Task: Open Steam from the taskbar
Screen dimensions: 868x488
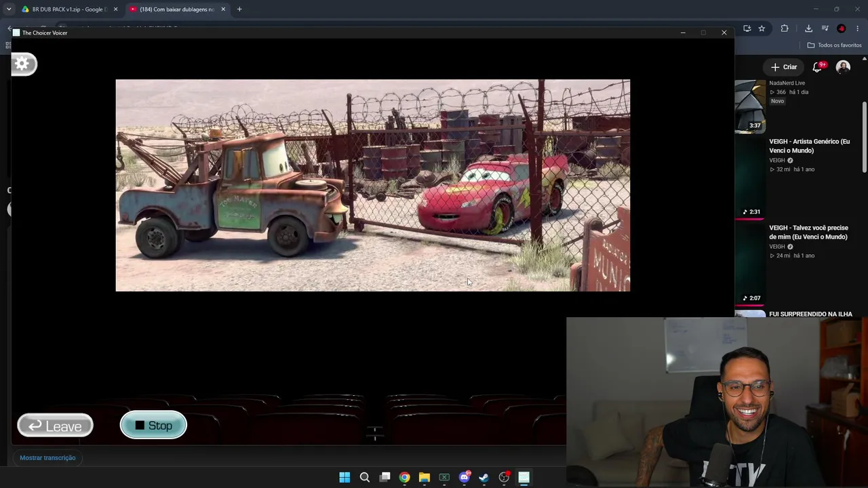Action: pyautogui.click(x=484, y=477)
